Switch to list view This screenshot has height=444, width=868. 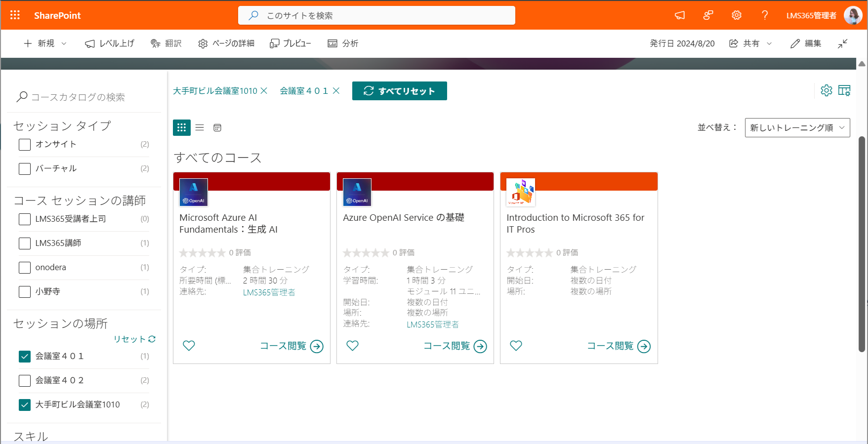200,127
